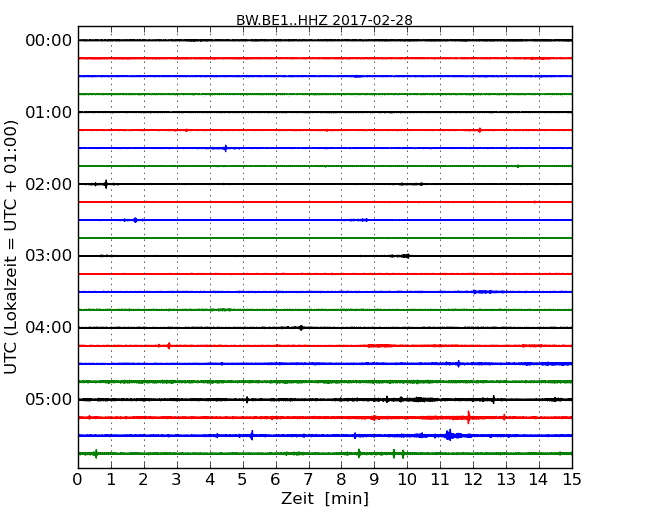This screenshot has width=650, height=520.
Task: Click the x-axis tick label 0
Action: [x=78, y=479]
